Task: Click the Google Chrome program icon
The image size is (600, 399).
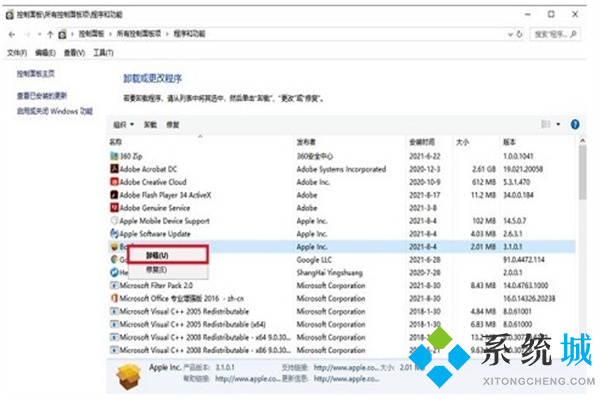Action: click(x=114, y=260)
